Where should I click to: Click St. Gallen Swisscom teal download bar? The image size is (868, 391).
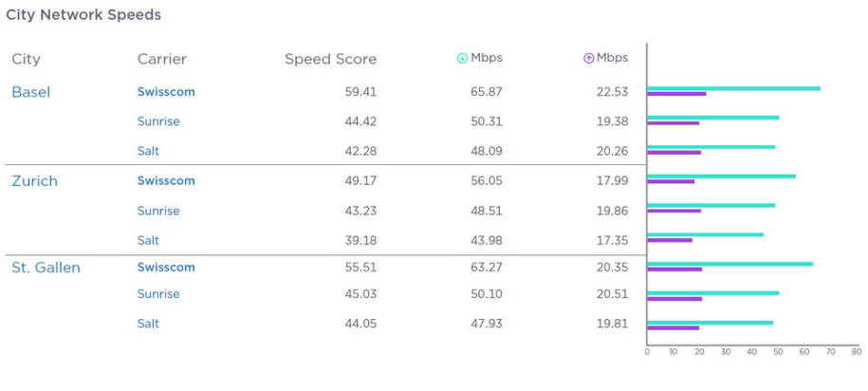tap(730, 264)
